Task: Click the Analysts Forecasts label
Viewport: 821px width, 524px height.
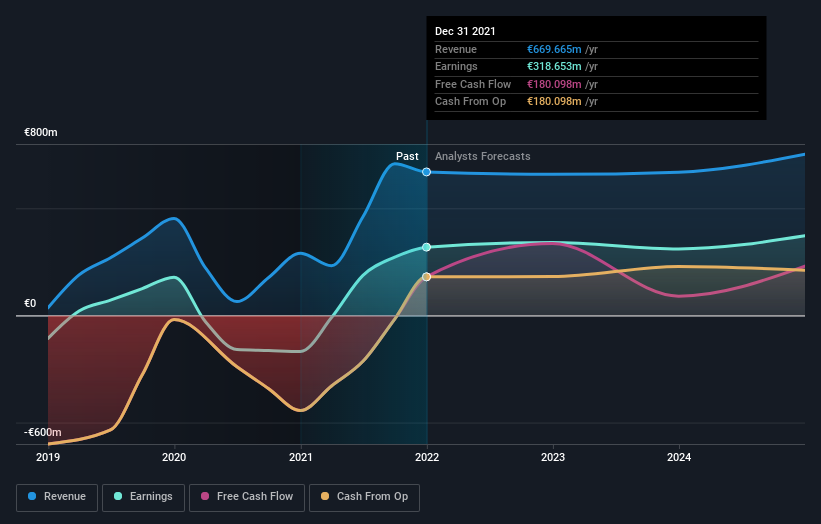Action: tap(482, 157)
